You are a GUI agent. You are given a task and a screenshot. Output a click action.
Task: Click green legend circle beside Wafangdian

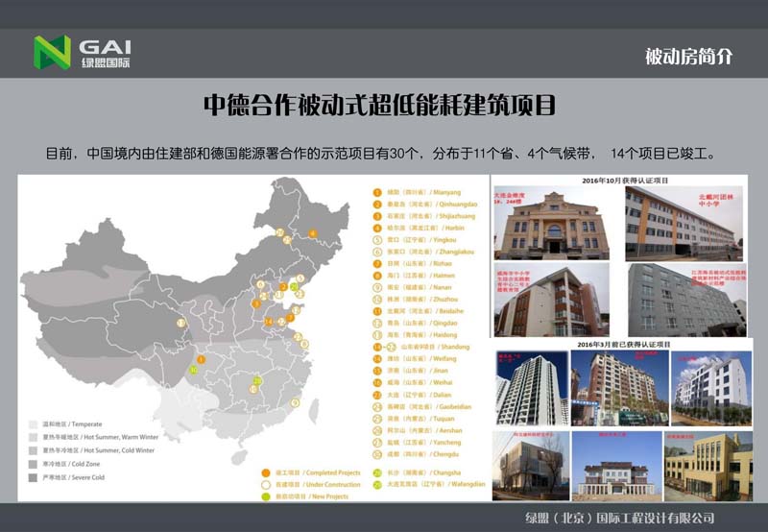point(377,485)
